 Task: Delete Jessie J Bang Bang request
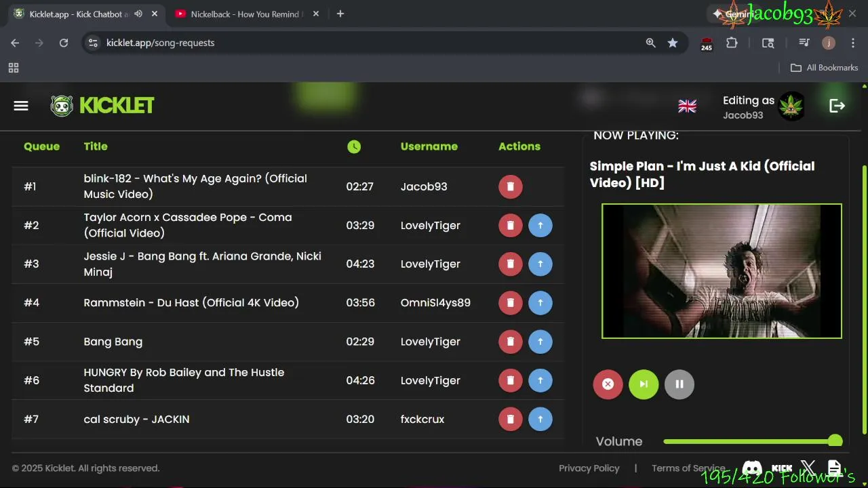coord(511,264)
